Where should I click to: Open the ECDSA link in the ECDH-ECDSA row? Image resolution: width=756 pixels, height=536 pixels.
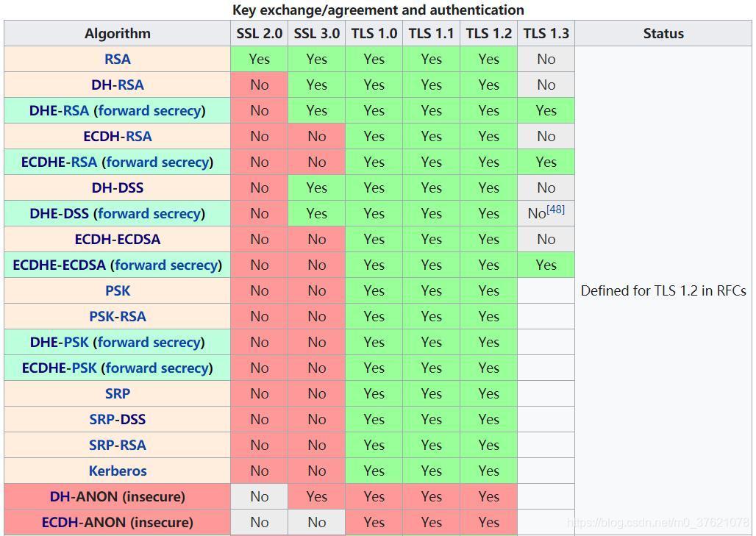[138, 240]
